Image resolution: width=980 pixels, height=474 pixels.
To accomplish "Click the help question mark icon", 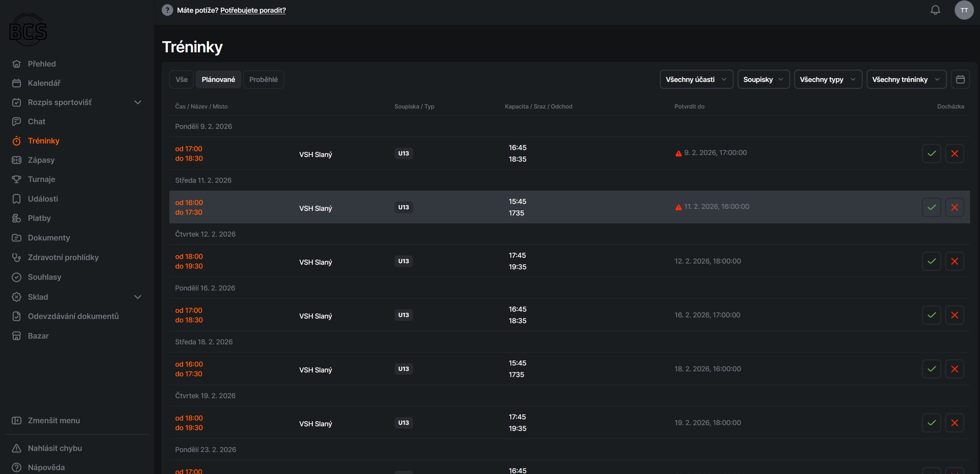I will 167,10.
